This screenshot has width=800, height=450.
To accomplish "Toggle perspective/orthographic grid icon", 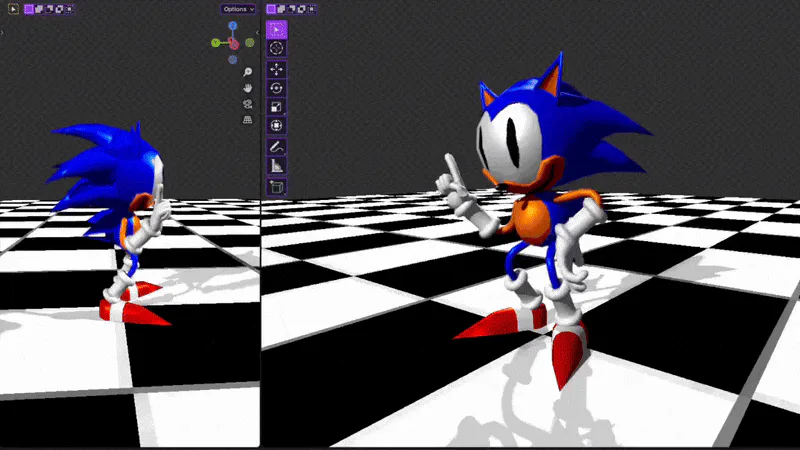I will [x=247, y=120].
